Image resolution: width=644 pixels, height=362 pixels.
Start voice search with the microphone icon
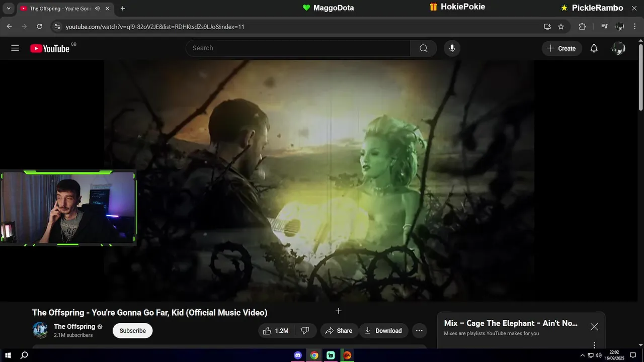coord(452,48)
